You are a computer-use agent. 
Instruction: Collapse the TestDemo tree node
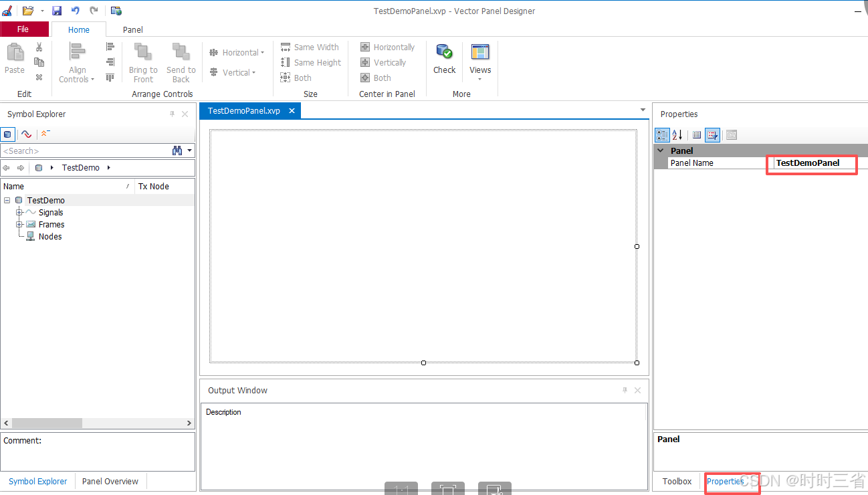tap(7, 200)
